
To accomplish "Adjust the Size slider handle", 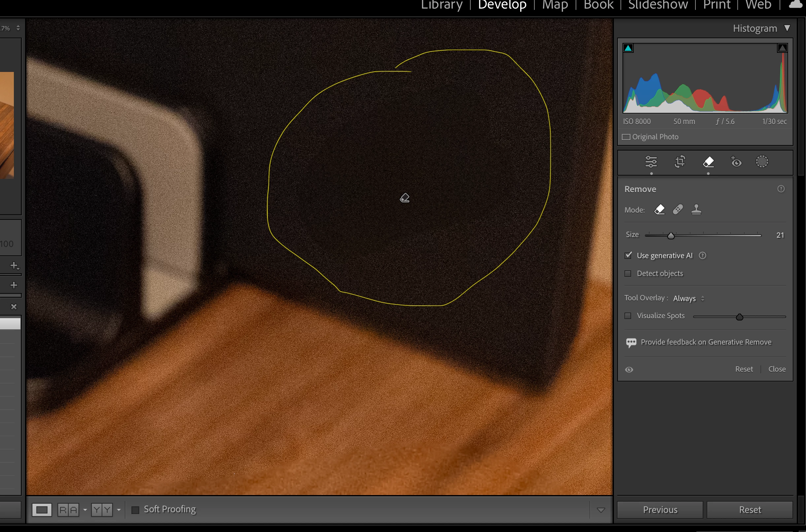I will click(x=671, y=235).
